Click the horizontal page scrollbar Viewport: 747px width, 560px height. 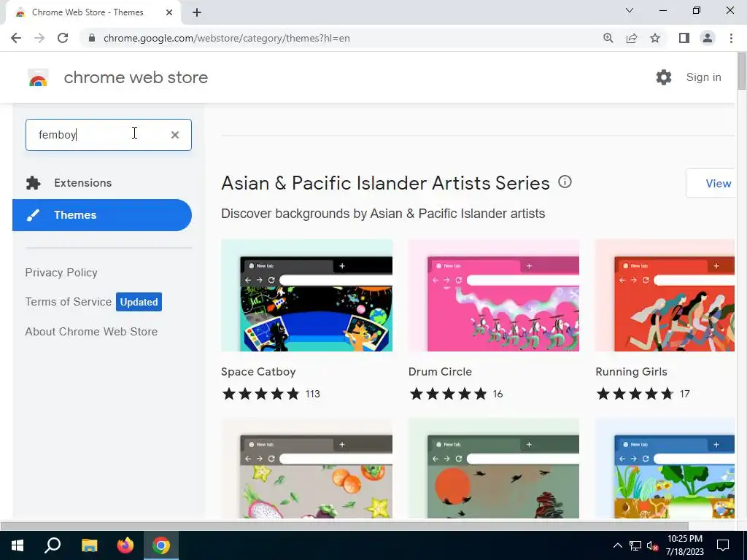click(x=344, y=526)
